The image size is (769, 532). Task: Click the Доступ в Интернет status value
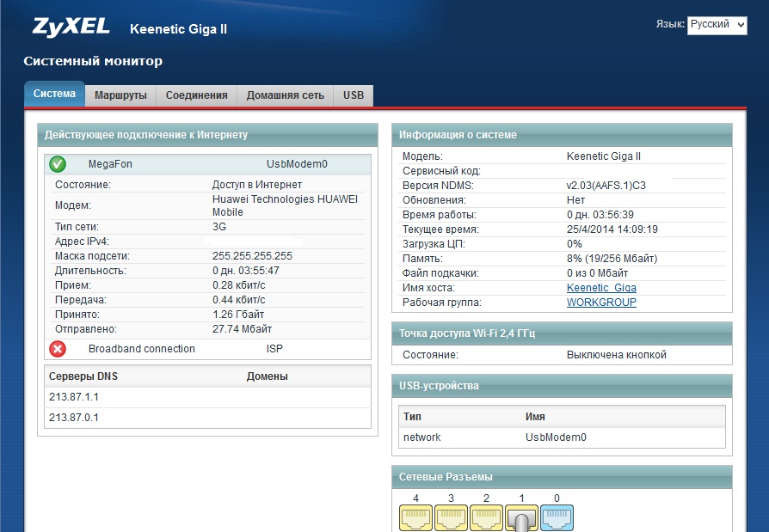tap(257, 185)
